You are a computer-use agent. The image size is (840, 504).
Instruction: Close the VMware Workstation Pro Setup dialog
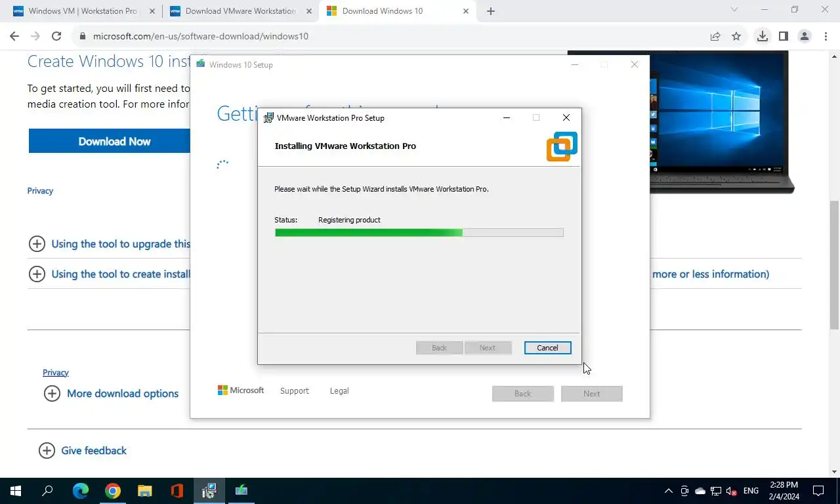pos(566,118)
